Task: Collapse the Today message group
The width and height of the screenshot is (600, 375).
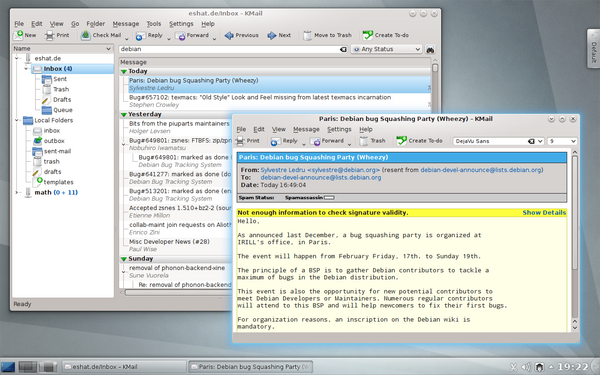Action: (124, 72)
